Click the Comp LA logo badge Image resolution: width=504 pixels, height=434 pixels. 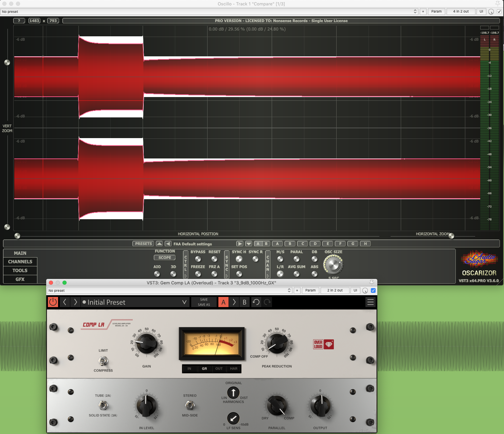click(x=107, y=324)
